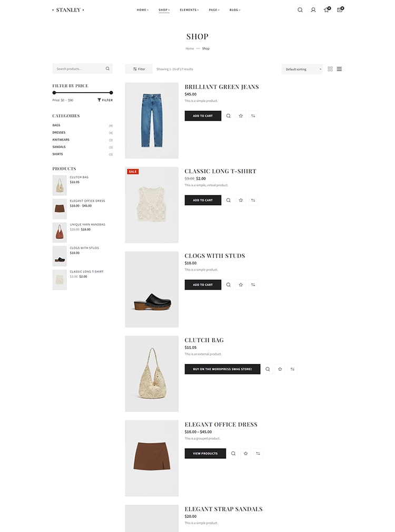Screen dimensions: 395x532
Task: Compare the Classic Long T-Shirt
Action: point(253,200)
